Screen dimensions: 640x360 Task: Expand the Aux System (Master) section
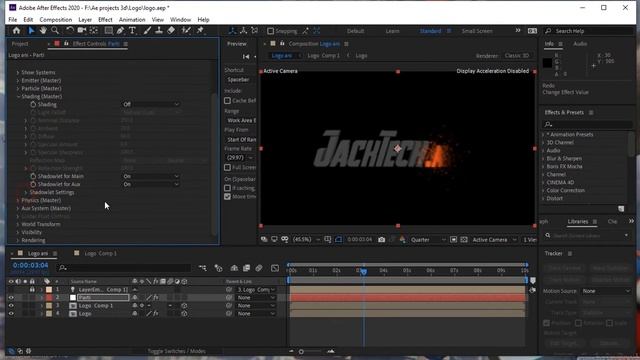click(18, 208)
